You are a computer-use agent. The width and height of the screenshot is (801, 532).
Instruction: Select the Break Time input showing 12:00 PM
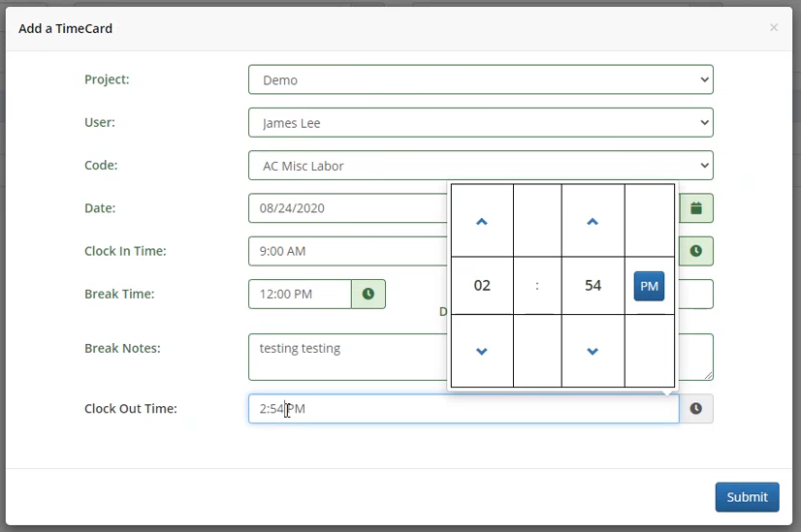coord(300,294)
